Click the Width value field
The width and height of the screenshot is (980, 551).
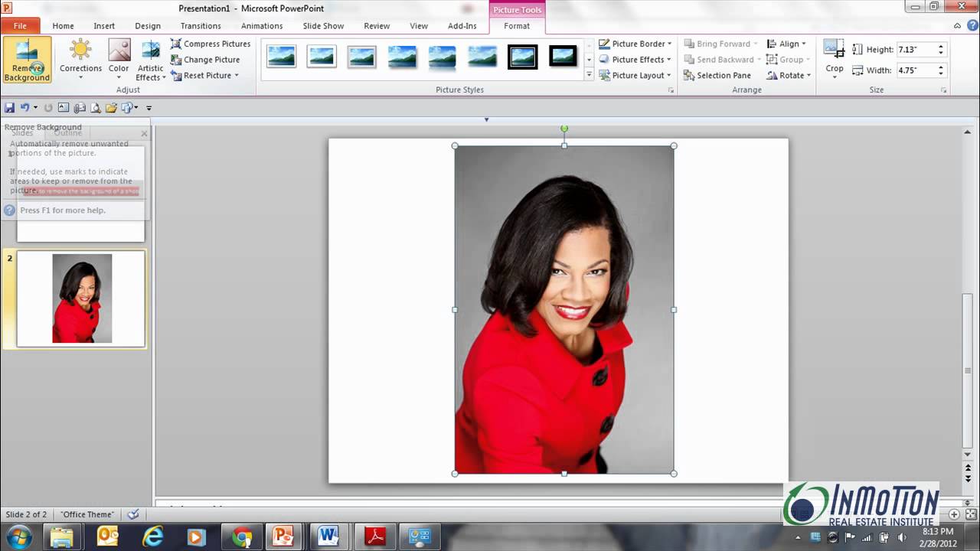[916, 70]
